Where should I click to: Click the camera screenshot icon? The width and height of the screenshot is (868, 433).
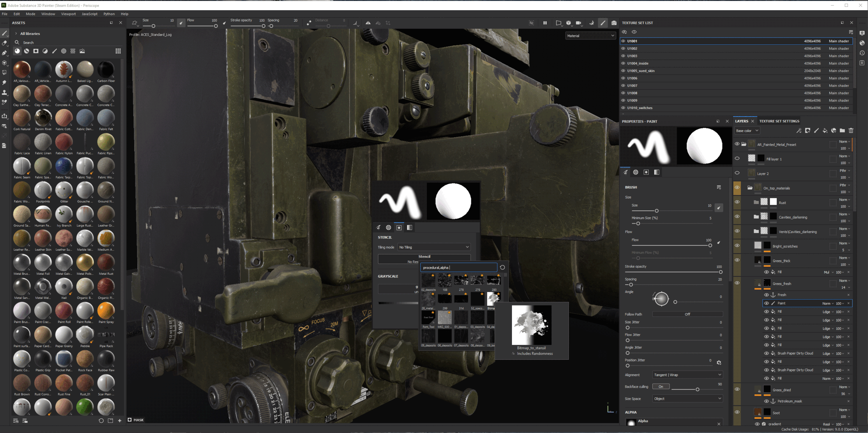[x=614, y=23]
